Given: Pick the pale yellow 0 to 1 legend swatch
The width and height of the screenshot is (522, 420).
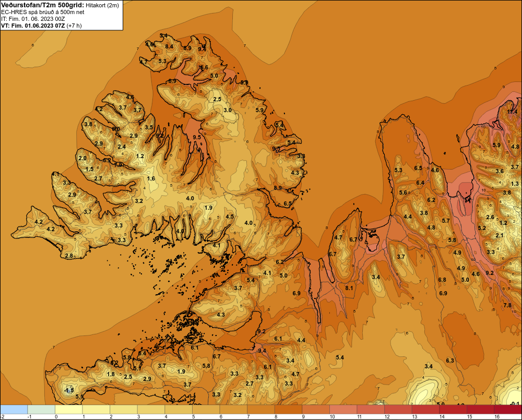Looking at the screenshot, I should click(68, 410).
